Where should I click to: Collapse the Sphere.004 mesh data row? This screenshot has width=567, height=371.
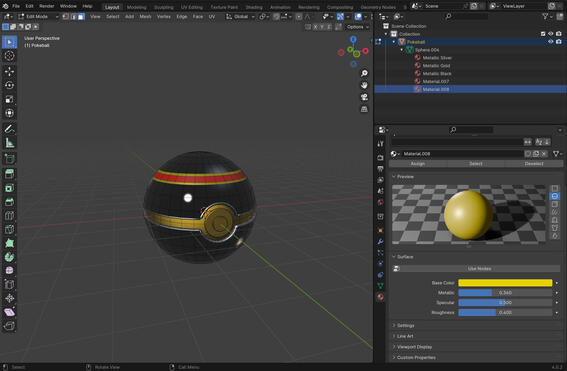[402, 50]
